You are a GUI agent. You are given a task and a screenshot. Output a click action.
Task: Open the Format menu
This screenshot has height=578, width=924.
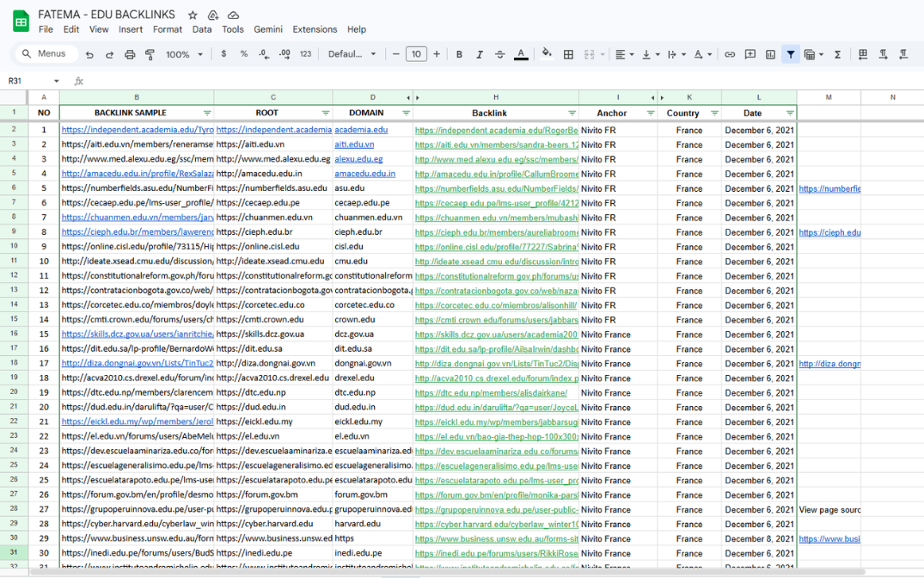(x=167, y=29)
